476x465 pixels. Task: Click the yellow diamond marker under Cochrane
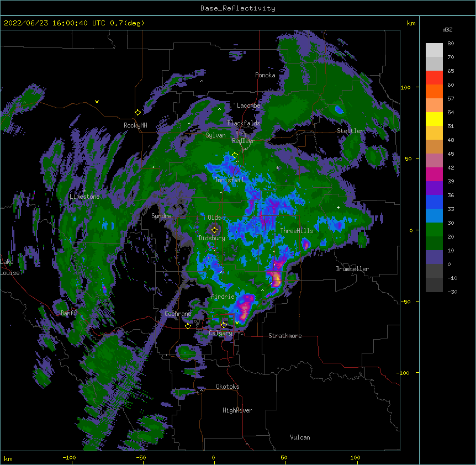pyautogui.click(x=188, y=326)
